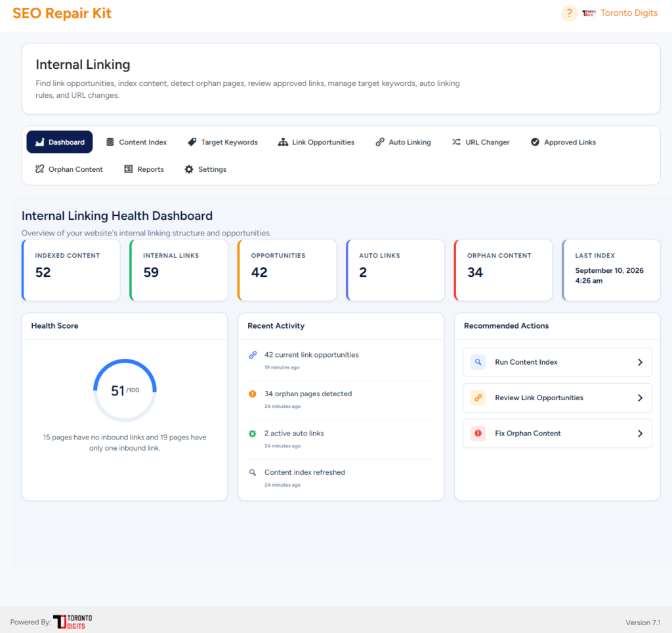Click the Toronto Digits logo icon in header
The image size is (672, 633).
(589, 13)
